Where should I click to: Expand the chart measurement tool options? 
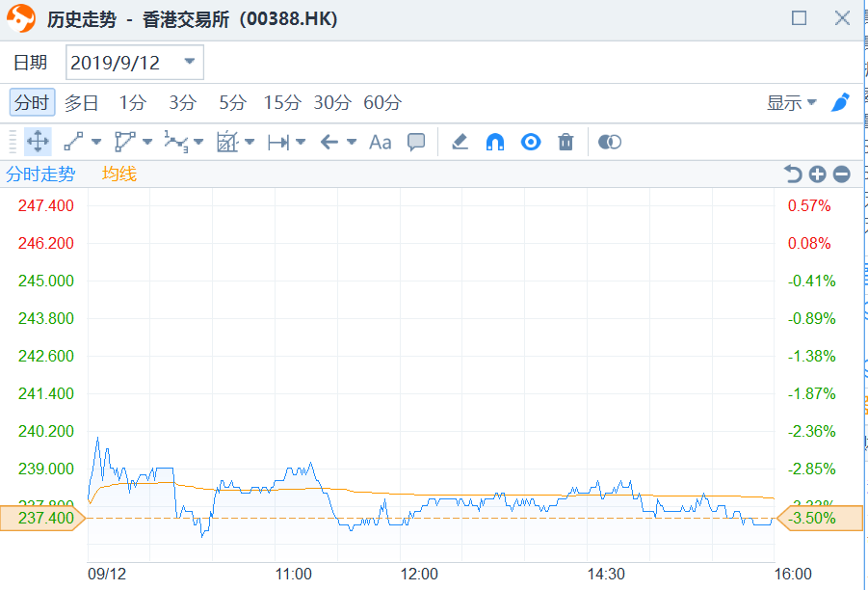(x=250, y=142)
